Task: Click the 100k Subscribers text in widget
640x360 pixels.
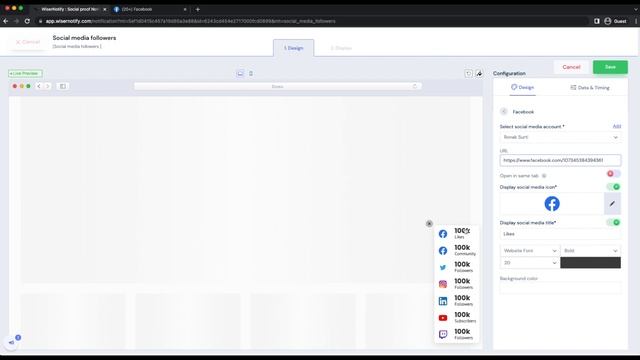Action: click(465, 318)
